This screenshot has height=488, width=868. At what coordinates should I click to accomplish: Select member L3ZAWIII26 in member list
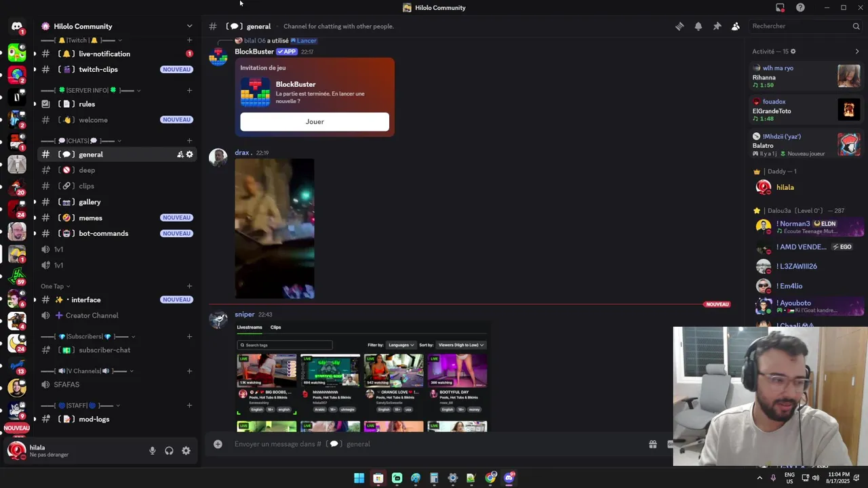(x=806, y=266)
